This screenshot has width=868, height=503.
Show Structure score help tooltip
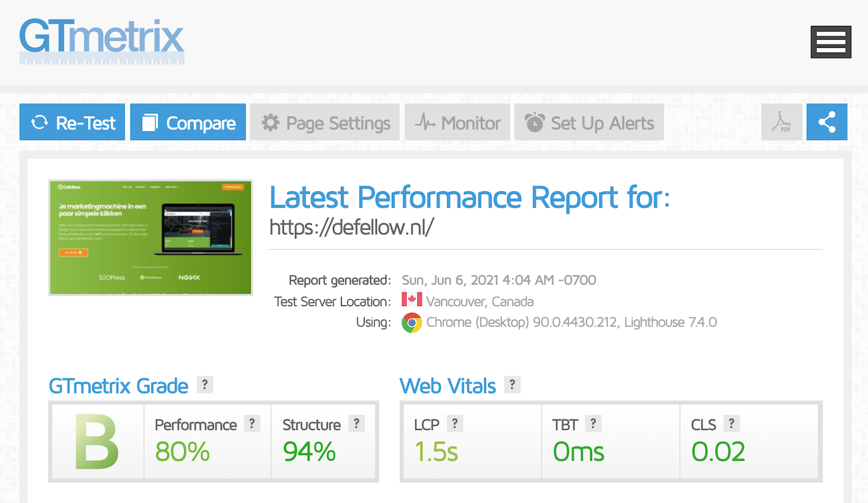[356, 424]
